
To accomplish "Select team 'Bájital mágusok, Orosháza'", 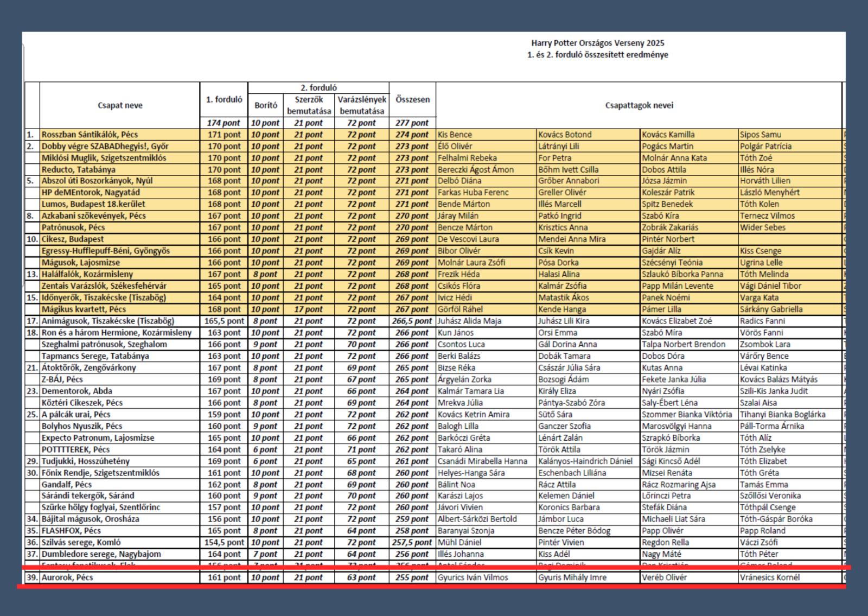I will (91, 519).
